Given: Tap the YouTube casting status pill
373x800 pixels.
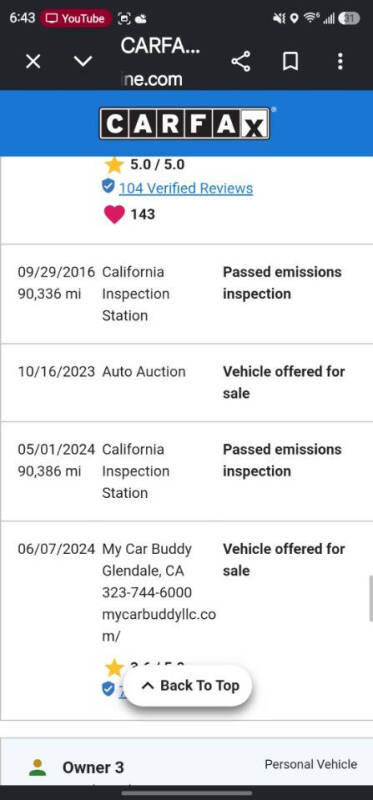Looking at the screenshot, I should [76, 19].
